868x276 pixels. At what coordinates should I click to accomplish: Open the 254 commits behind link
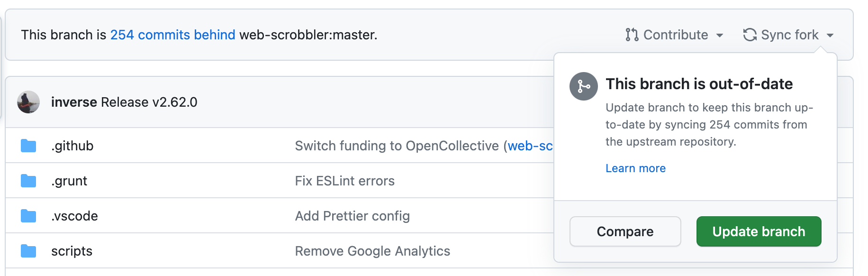coord(172,35)
